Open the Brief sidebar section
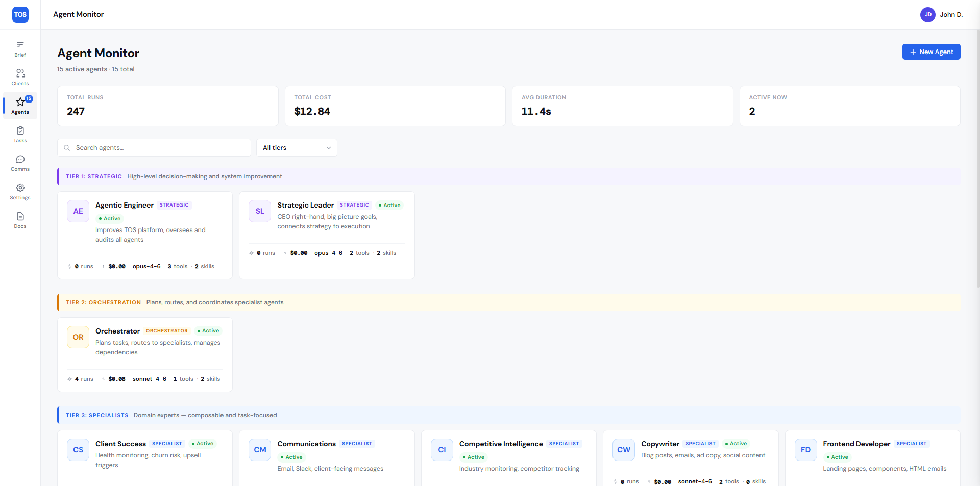 20,49
